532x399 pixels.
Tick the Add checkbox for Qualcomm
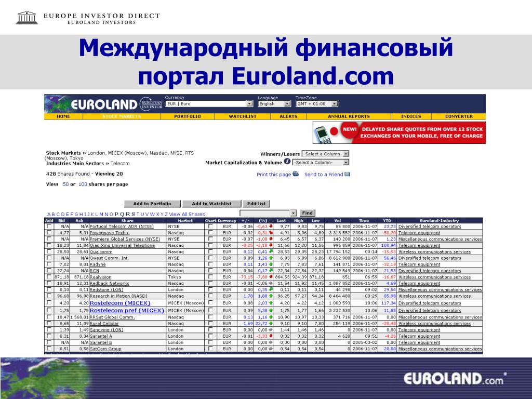point(49,251)
